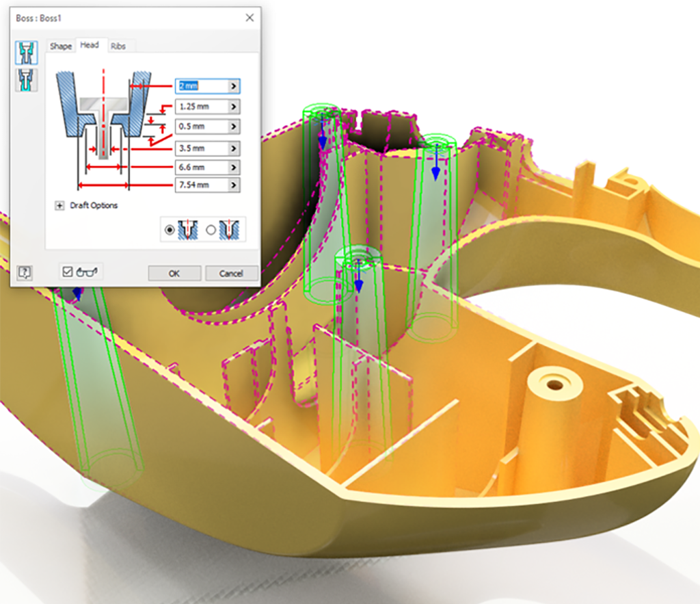Select the countersink radio button
The height and width of the screenshot is (604, 700).
pos(211,231)
